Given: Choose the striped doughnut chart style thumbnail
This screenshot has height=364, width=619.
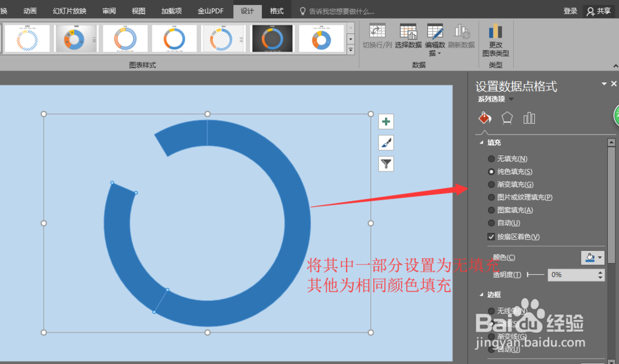Looking at the screenshot, I should pos(27,38).
